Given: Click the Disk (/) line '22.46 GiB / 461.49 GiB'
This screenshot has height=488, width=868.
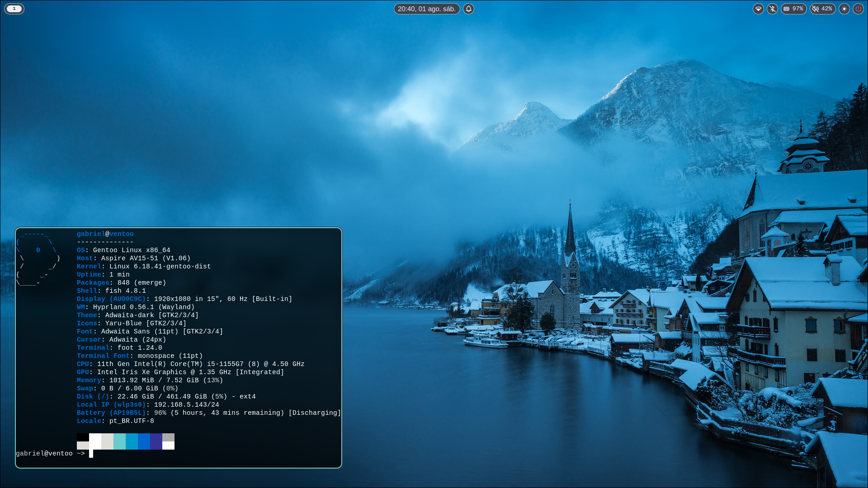Looking at the screenshot, I should [x=166, y=397].
